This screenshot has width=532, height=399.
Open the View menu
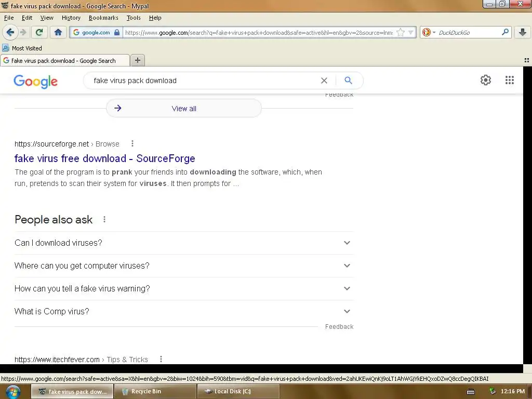[x=47, y=18]
